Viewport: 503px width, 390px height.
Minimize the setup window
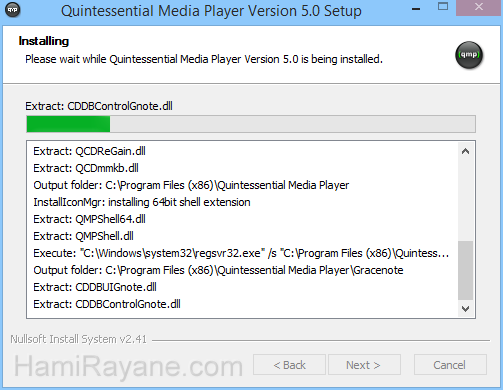416,9
